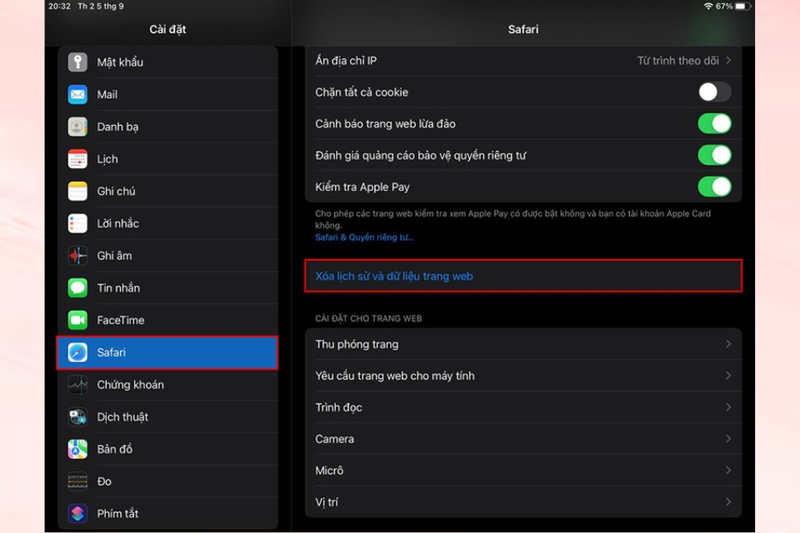Tap the 67% battery percentage
800x533 pixels.
pyautogui.click(x=724, y=6)
